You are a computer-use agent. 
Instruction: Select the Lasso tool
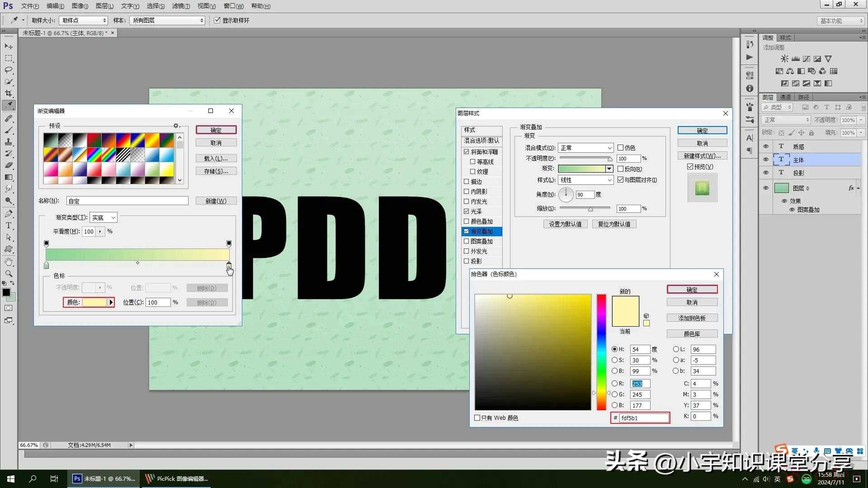point(9,70)
